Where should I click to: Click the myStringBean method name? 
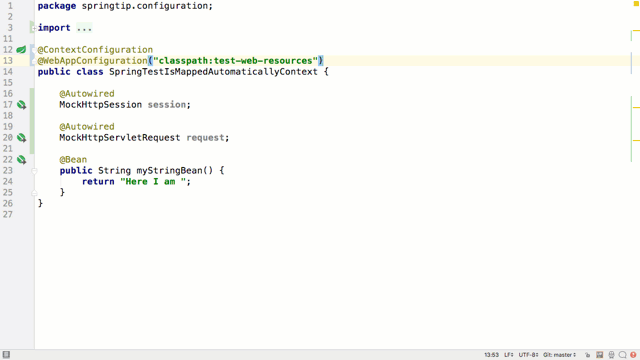pos(169,171)
